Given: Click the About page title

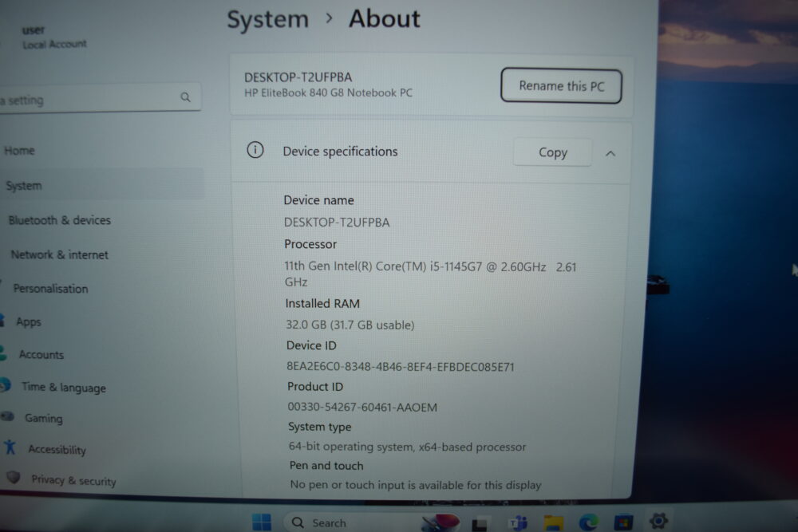Looking at the screenshot, I should coord(385,19).
